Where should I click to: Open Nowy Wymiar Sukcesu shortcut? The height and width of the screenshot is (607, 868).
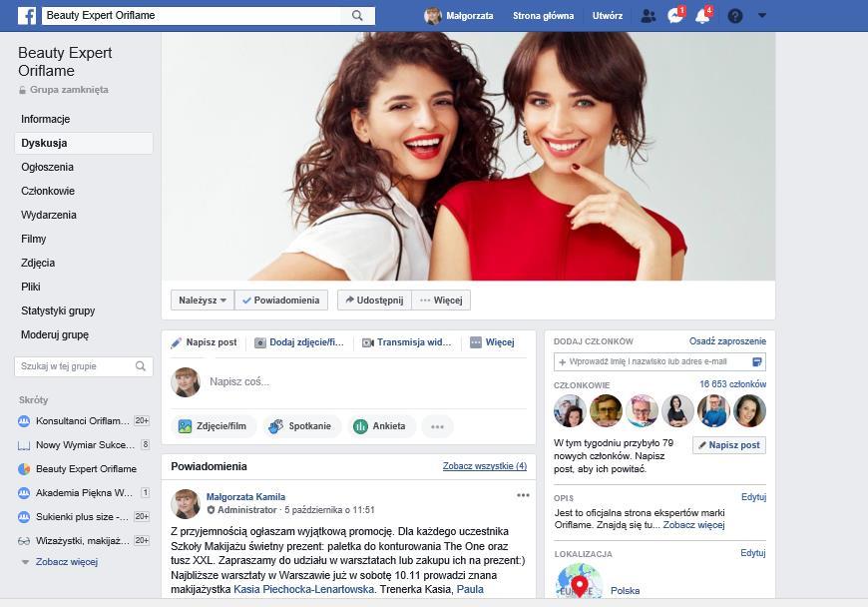(x=83, y=444)
